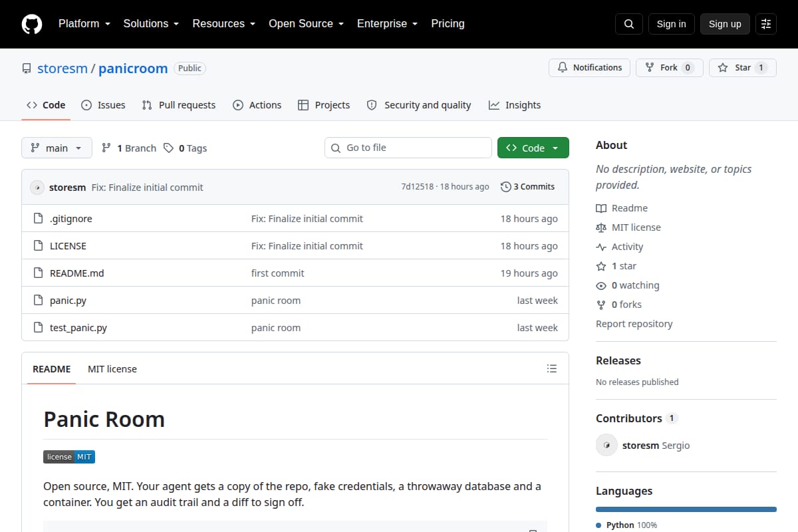798x532 pixels.
Task: Open the Python 100% language link
Action: 626,525
